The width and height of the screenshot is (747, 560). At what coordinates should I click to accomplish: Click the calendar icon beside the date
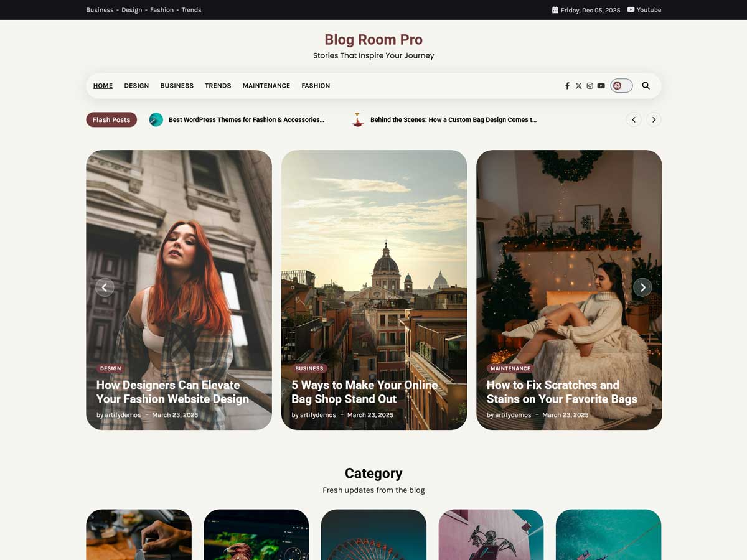(555, 10)
